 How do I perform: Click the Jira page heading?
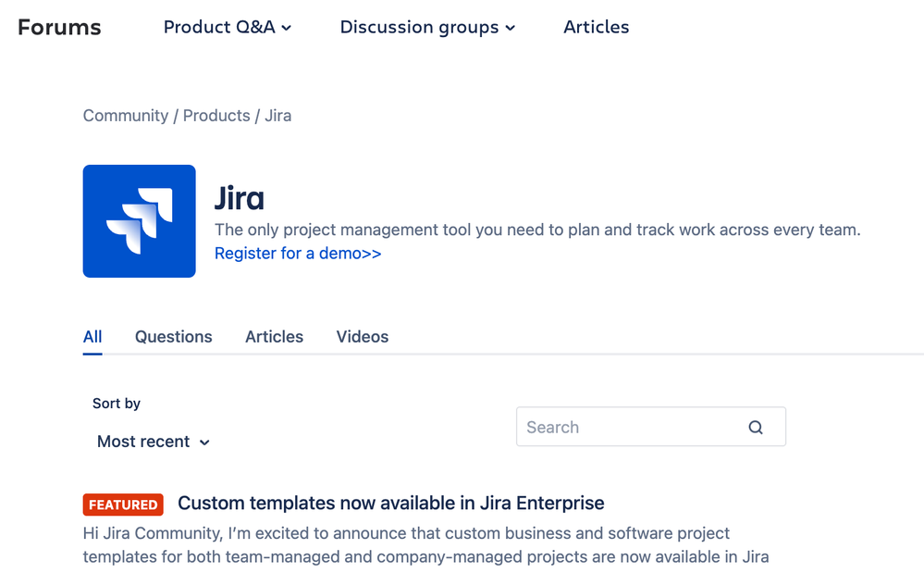240,198
